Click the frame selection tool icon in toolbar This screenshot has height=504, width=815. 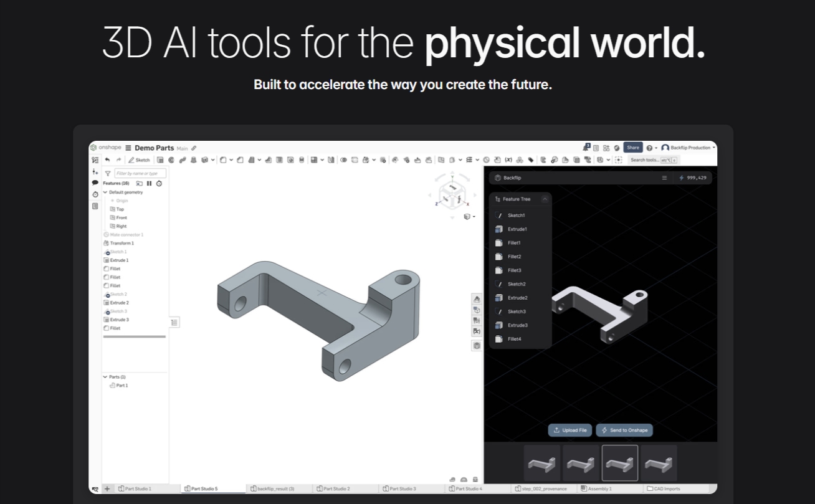tap(619, 160)
